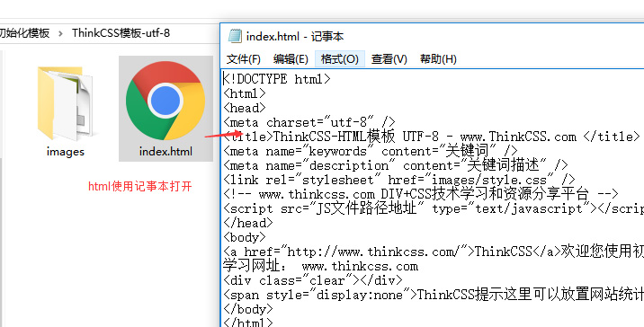The width and height of the screenshot is (644, 327).
Task: Click the 始化模板 breadcrumb segment in Explorer
Action: pos(24,33)
